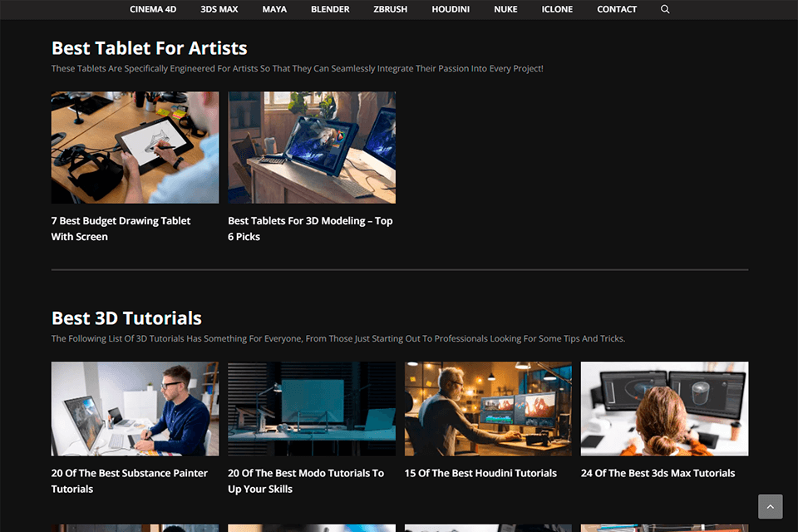This screenshot has width=798, height=532.
Task: Open the NUKE navigation item
Action: (505, 9)
